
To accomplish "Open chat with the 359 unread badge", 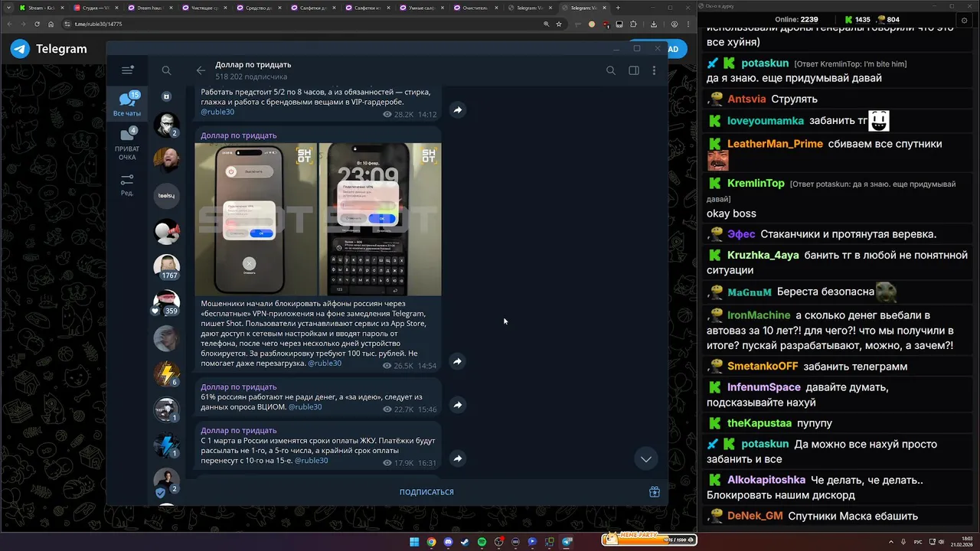I will click(166, 302).
